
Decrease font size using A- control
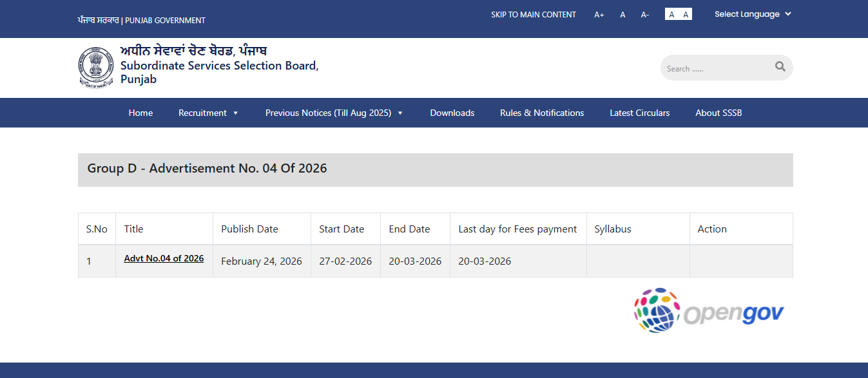coord(644,14)
